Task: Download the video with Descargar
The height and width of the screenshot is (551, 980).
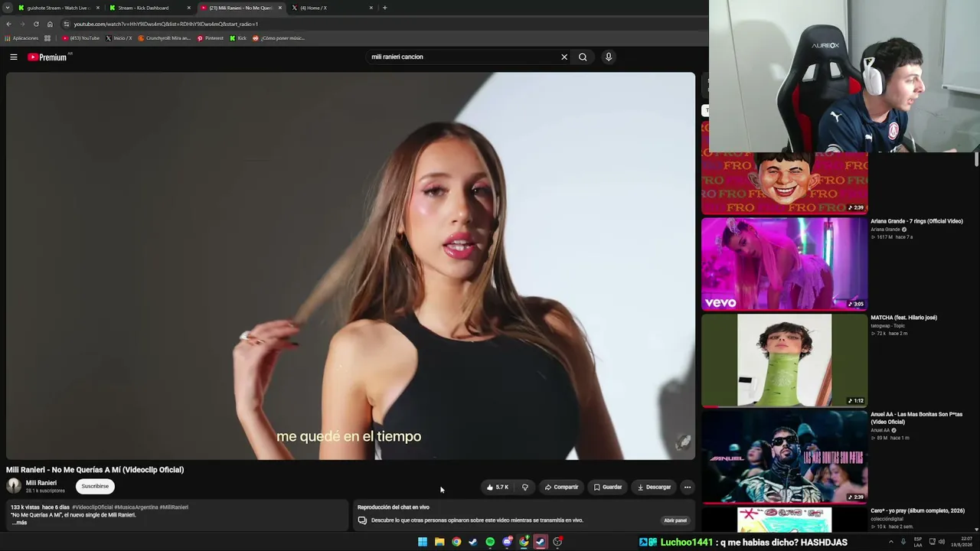Action: pos(655,487)
